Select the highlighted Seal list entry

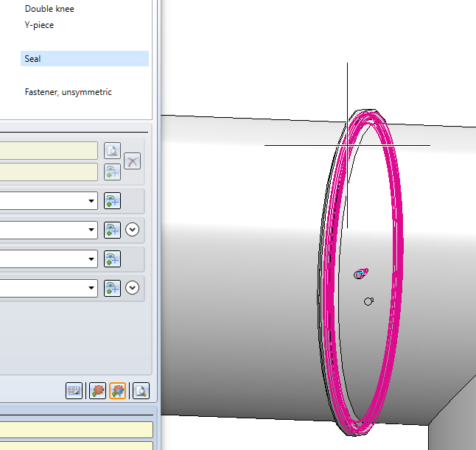pos(85,59)
